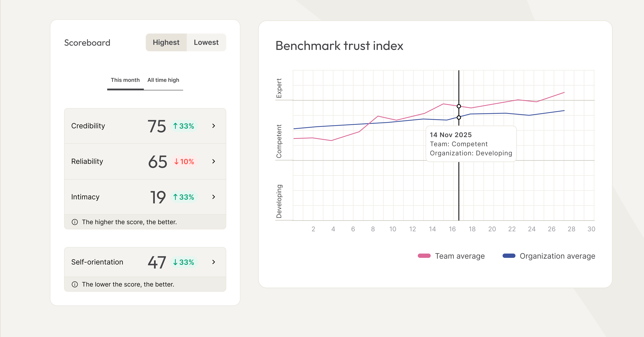Image resolution: width=644 pixels, height=337 pixels.
Task: Select the "This month" tab
Action: point(125,80)
